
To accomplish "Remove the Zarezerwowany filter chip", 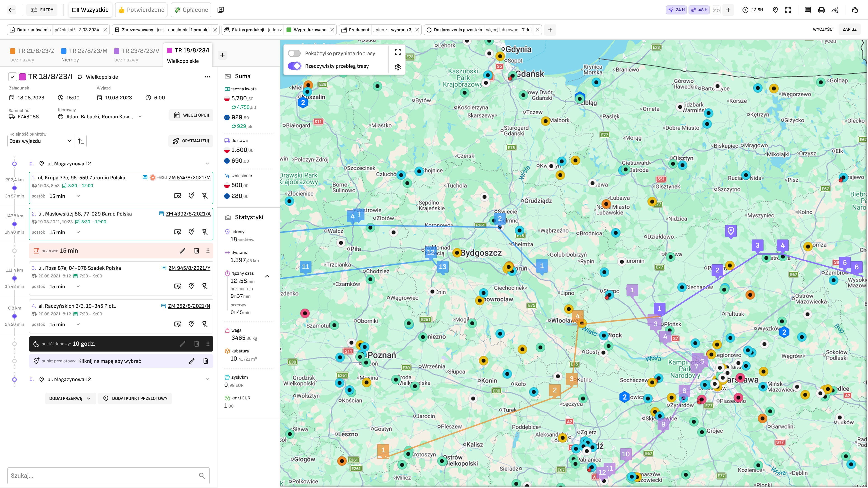I will click(x=215, y=30).
